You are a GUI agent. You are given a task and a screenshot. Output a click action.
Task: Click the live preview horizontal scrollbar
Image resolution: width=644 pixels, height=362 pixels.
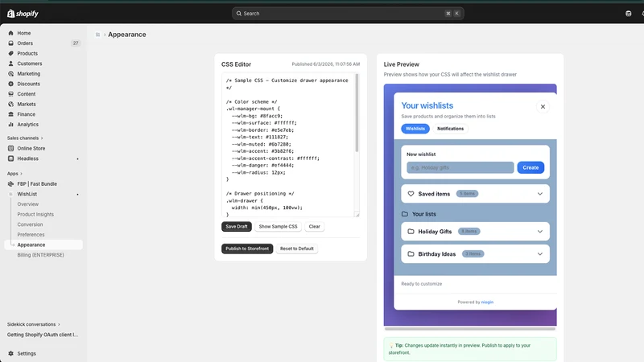click(470, 329)
